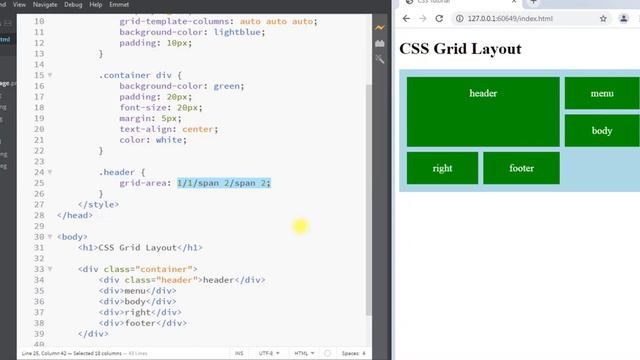
Task: Toggle INS insert mode in status bar
Action: 239,353
